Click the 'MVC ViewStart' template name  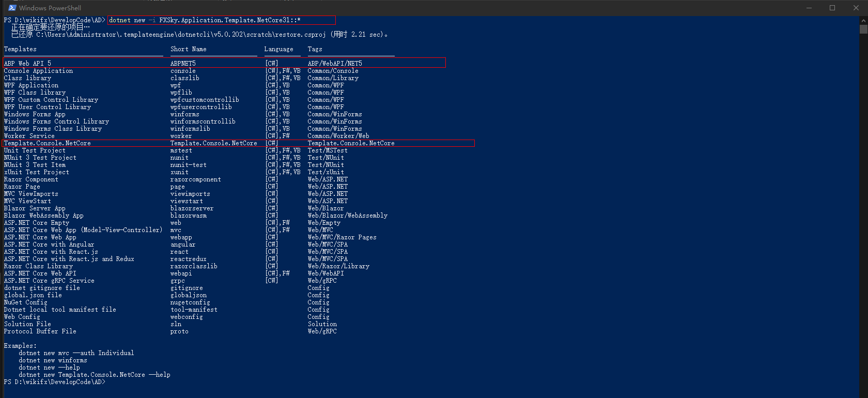coord(27,201)
